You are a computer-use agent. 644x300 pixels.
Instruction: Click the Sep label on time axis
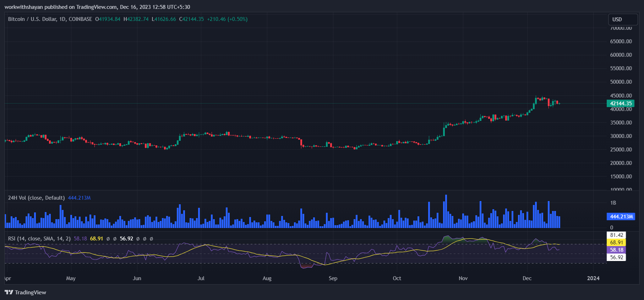click(x=333, y=278)
